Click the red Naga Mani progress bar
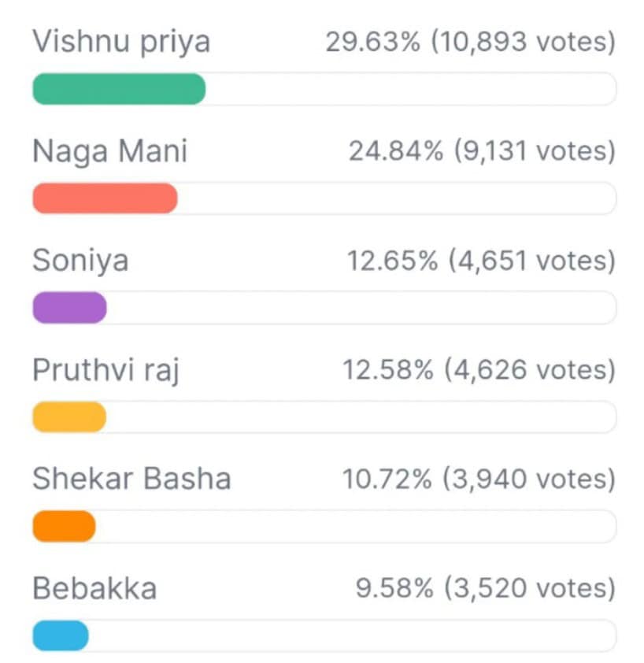644x663 pixels. pyautogui.click(x=105, y=198)
